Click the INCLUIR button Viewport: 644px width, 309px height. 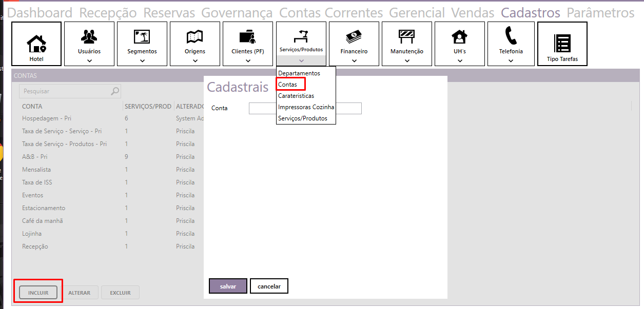click(x=38, y=293)
